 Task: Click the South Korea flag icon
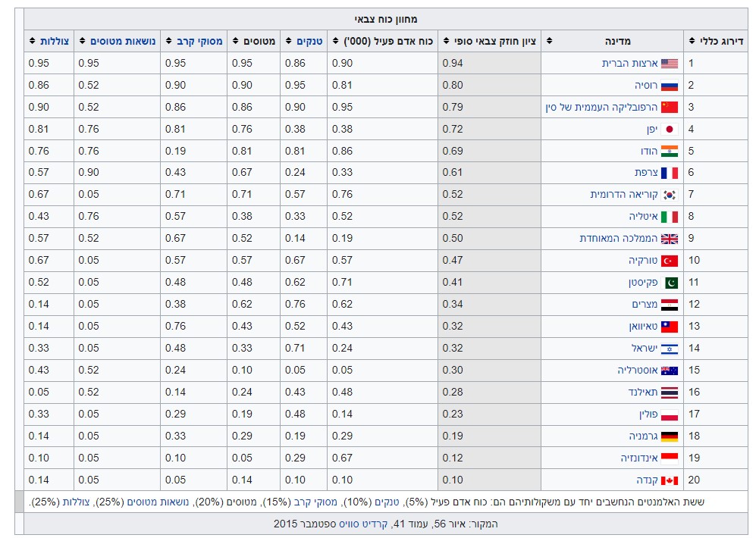(x=669, y=195)
